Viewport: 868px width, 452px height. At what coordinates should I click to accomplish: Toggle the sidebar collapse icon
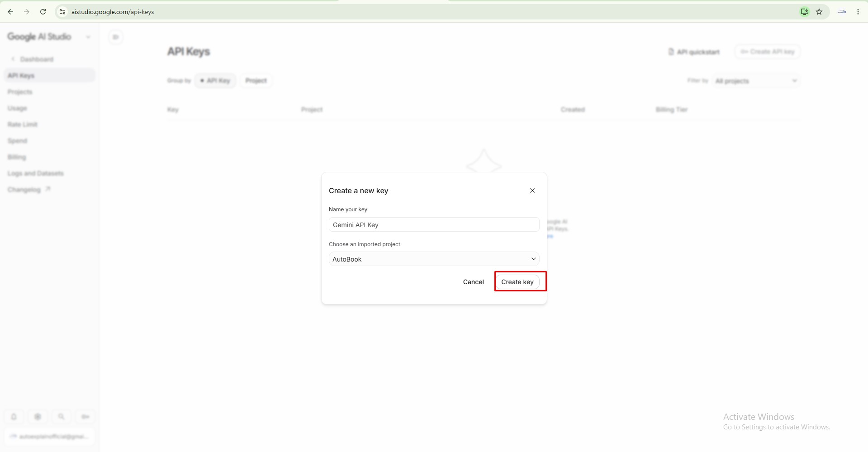tap(116, 37)
